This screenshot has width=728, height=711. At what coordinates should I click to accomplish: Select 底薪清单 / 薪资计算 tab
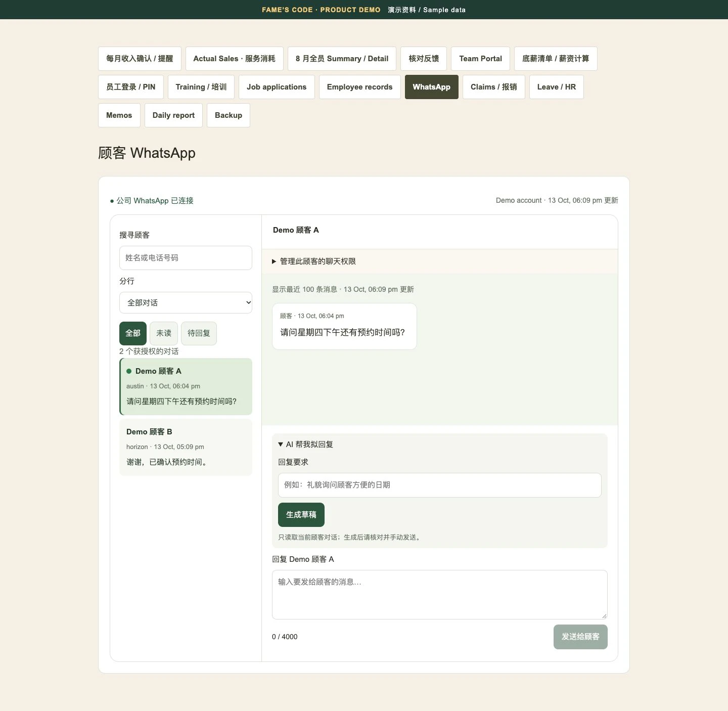pos(556,59)
